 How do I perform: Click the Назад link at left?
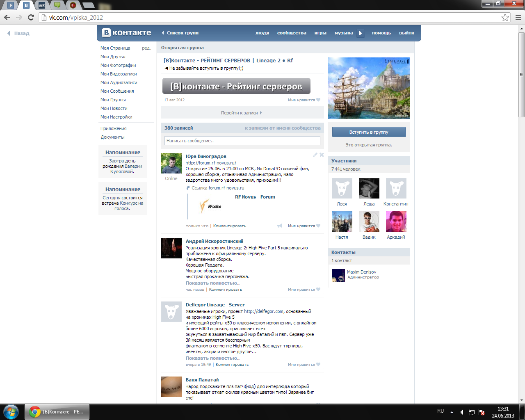(x=18, y=33)
